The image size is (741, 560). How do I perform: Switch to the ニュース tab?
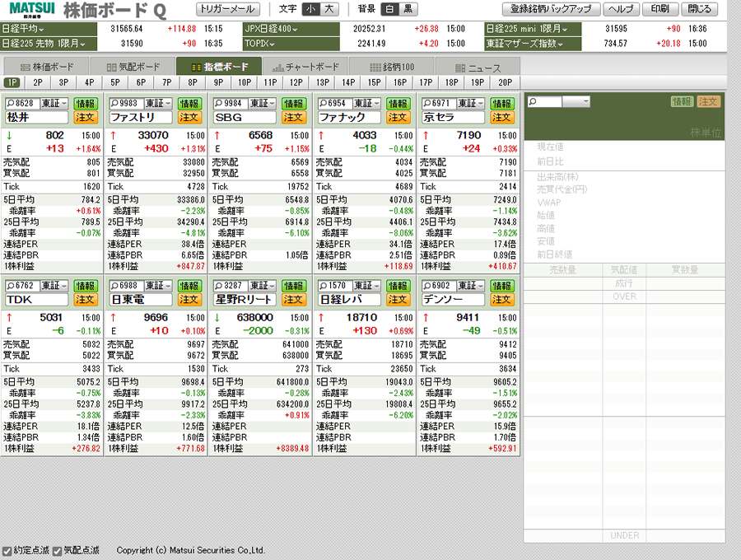pyautogui.click(x=478, y=67)
